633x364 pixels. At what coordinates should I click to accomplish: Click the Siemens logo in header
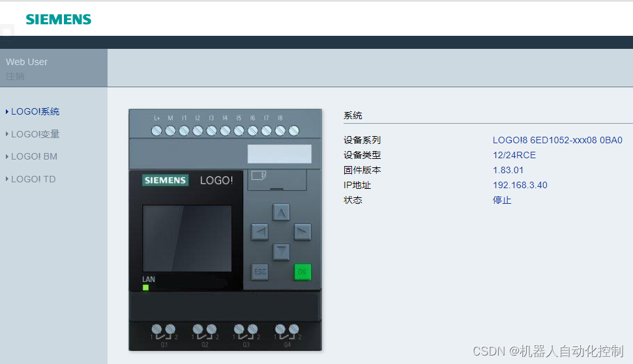click(x=59, y=20)
